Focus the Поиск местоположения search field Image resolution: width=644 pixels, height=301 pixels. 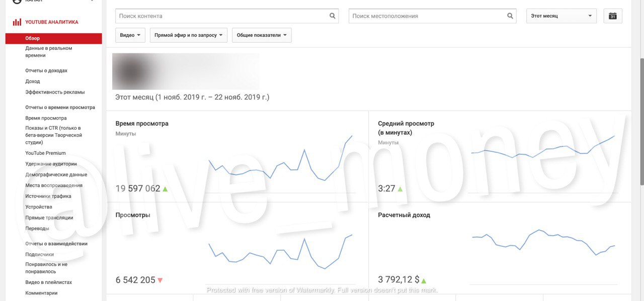click(x=433, y=16)
